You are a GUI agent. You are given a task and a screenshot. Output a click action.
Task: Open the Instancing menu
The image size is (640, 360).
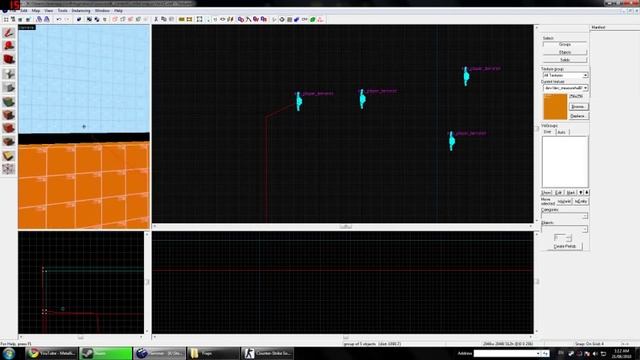pos(81,11)
